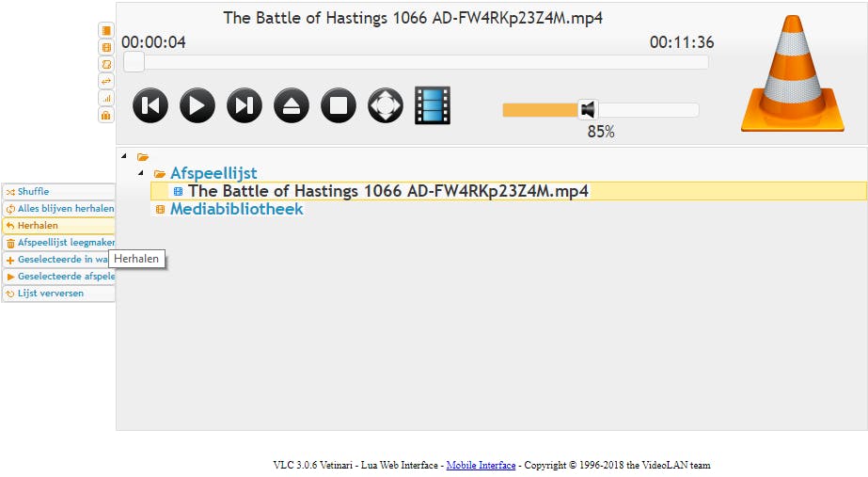The height and width of the screenshot is (477, 868).
Task: Click the VLC 3.0.6 Vetinari footer text
Action: (x=313, y=466)
